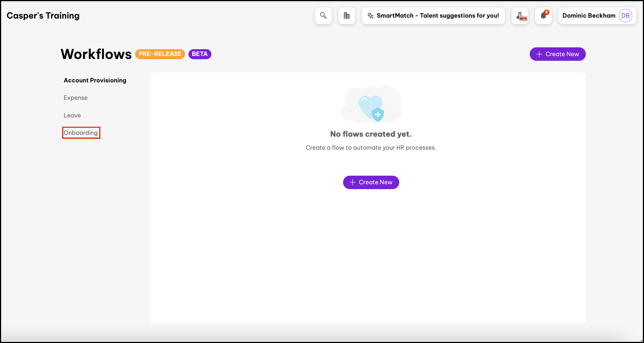
Task: Open the Onboarding workflow category
Action: [80, 133]
